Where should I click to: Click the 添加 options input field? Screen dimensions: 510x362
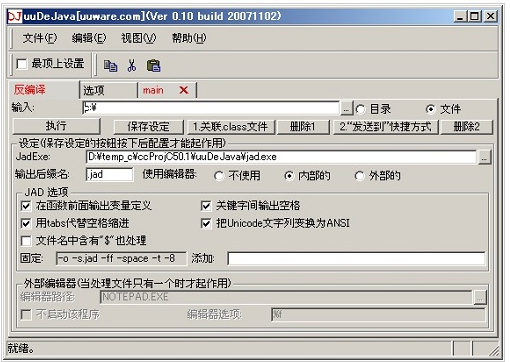point(356,259)
